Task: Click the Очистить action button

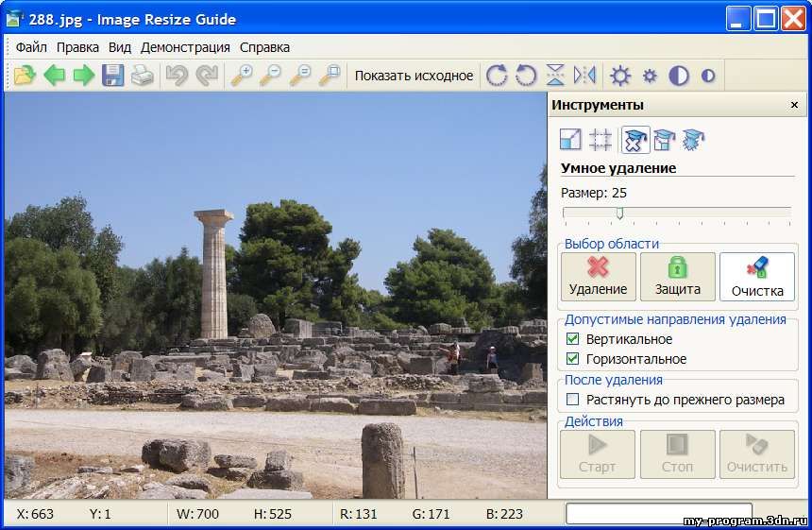Action: [757, 454]
